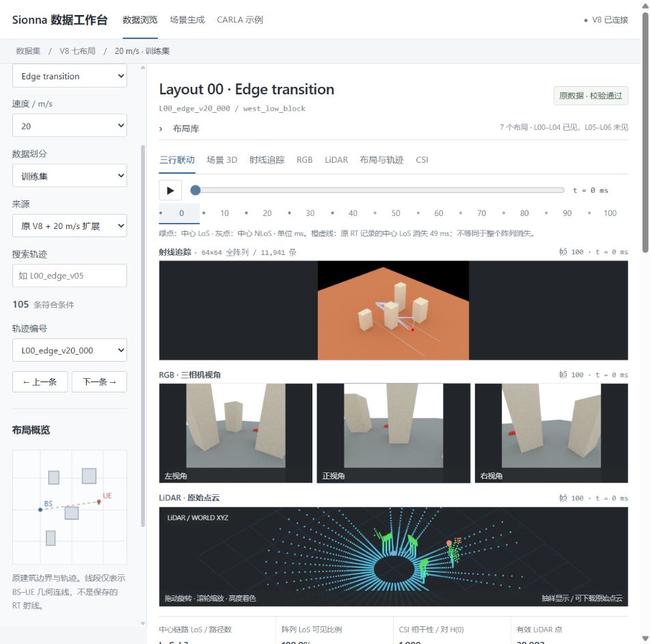The height and width of the screenshot is (644, 650).
Task: Click the Sionna 数据工作台 logo title
Action: pos(59,20)
